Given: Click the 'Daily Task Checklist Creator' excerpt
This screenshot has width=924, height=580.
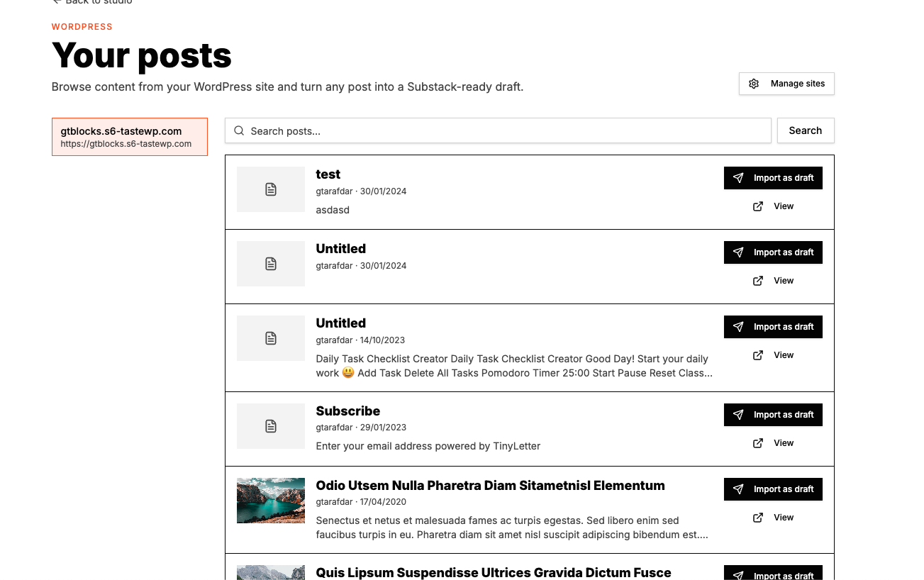Looking at the screenshot, I should point(514,366).
